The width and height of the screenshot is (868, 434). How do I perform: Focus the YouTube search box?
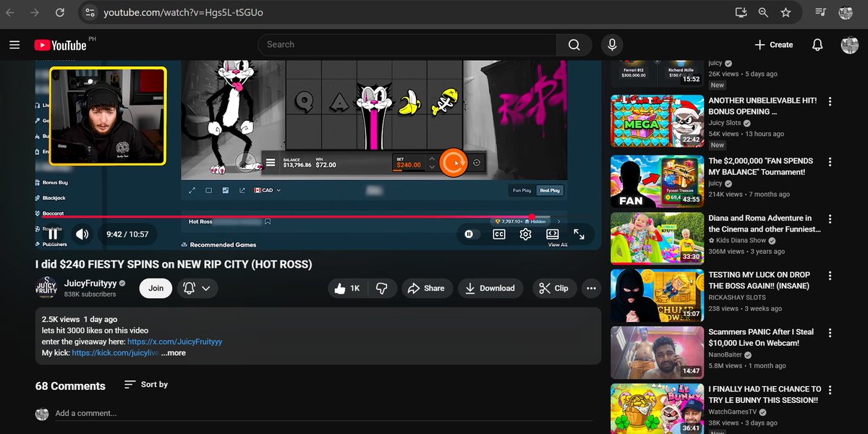(407, 45)
